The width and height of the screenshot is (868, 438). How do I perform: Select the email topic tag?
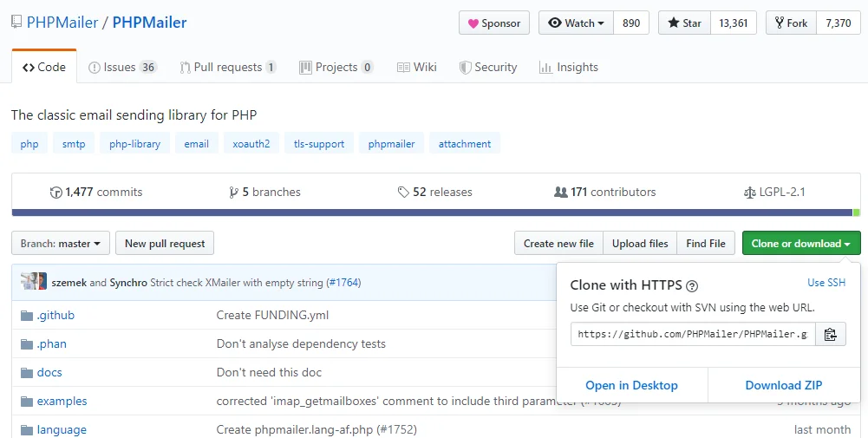point(197,143)
